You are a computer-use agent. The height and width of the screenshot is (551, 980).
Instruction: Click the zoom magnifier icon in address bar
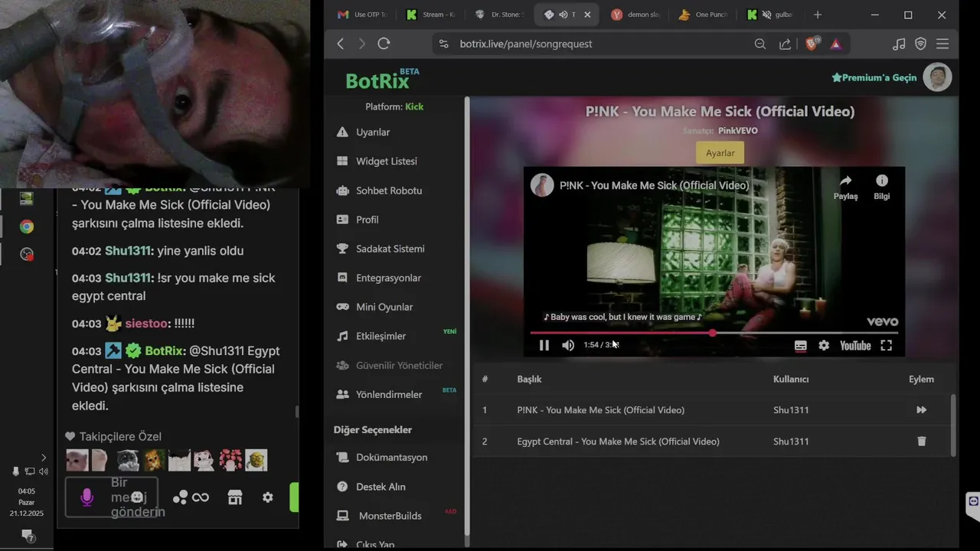pos(759,44)
